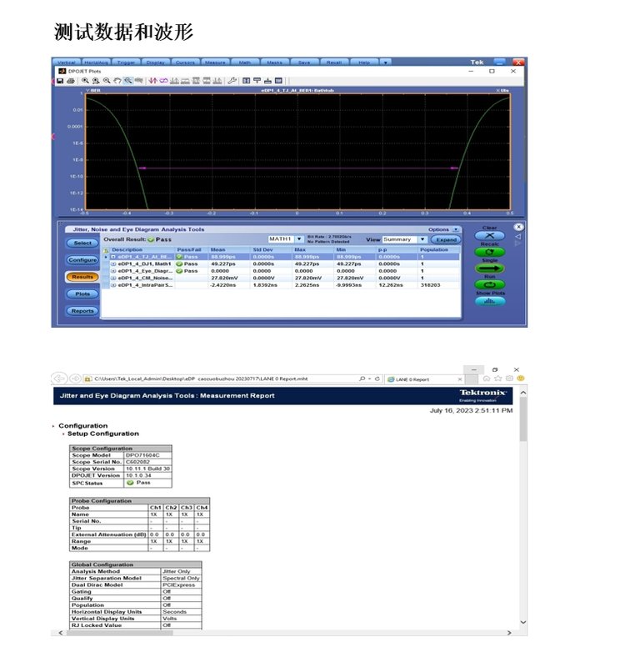Click the save icon in DPOJET Plots toolbar
This screenshot has width=625, height=672.
[x=62, y=81]
